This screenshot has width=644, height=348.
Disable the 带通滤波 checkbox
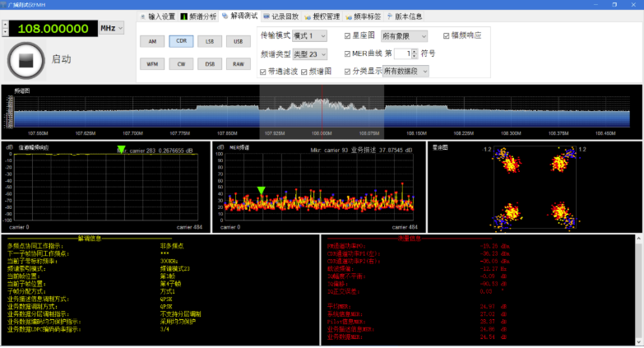point(263,72)
